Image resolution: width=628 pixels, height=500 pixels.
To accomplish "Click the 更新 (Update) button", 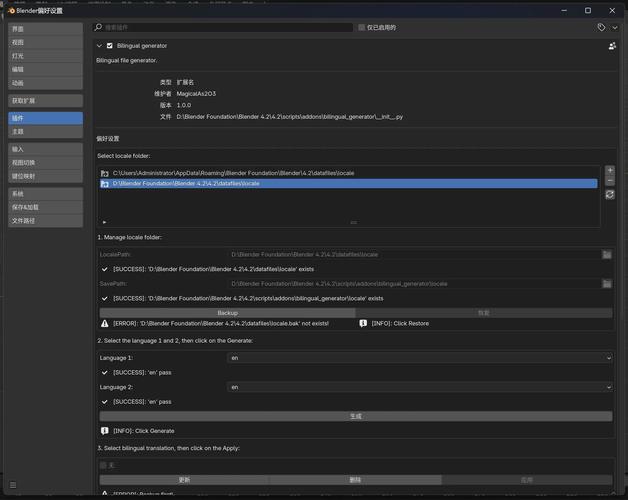I will point(185,480).
